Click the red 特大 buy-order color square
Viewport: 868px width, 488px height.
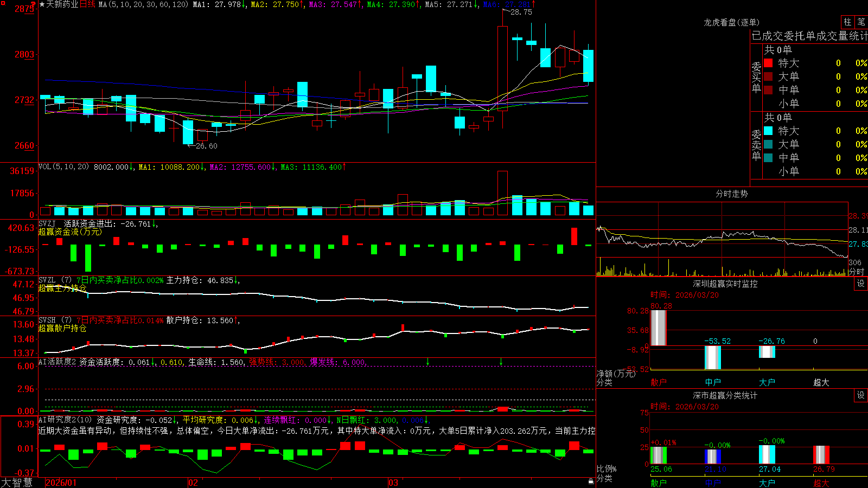[768, 63]
